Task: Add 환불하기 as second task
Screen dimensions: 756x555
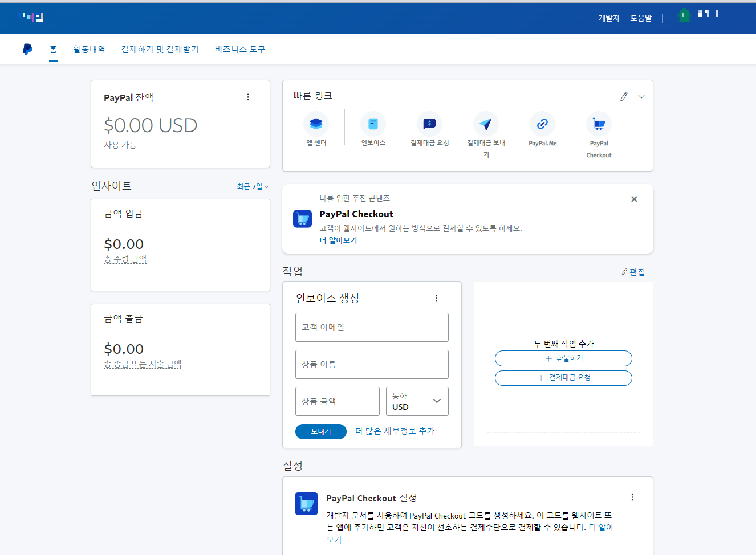Action: pos(563,358)
